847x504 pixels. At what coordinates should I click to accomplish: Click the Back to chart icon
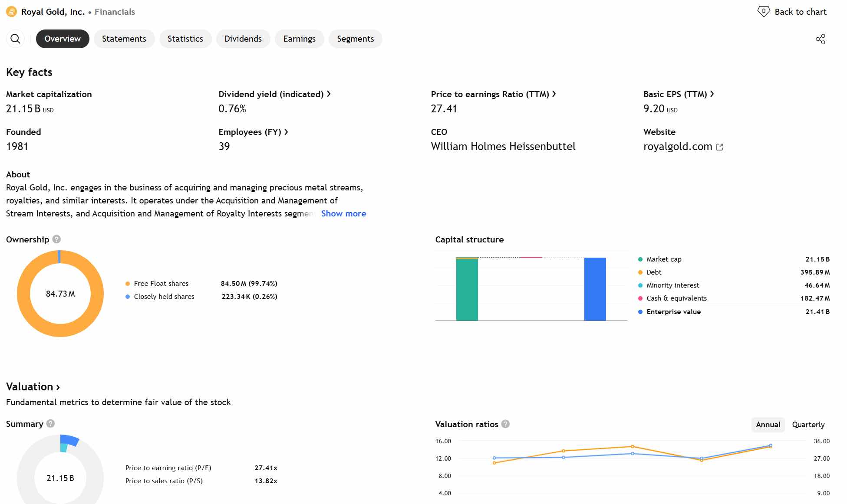[763, 12]
